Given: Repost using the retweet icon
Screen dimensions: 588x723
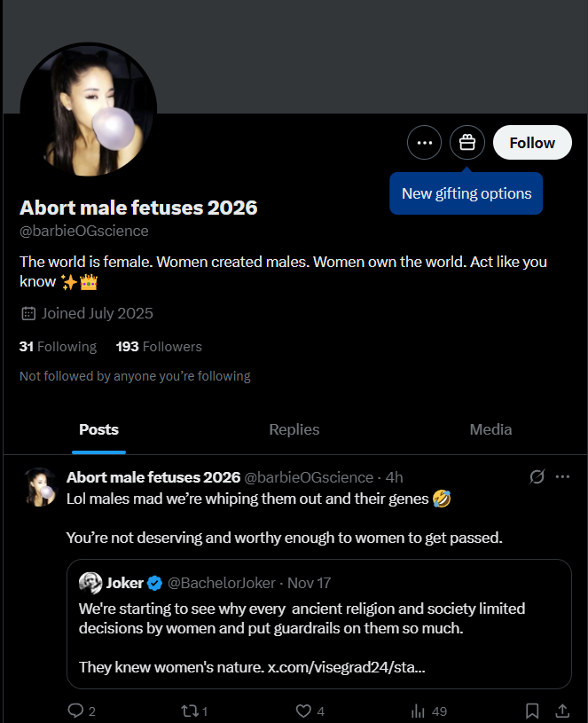Looking at the screenshot, I should pos(188,711).
